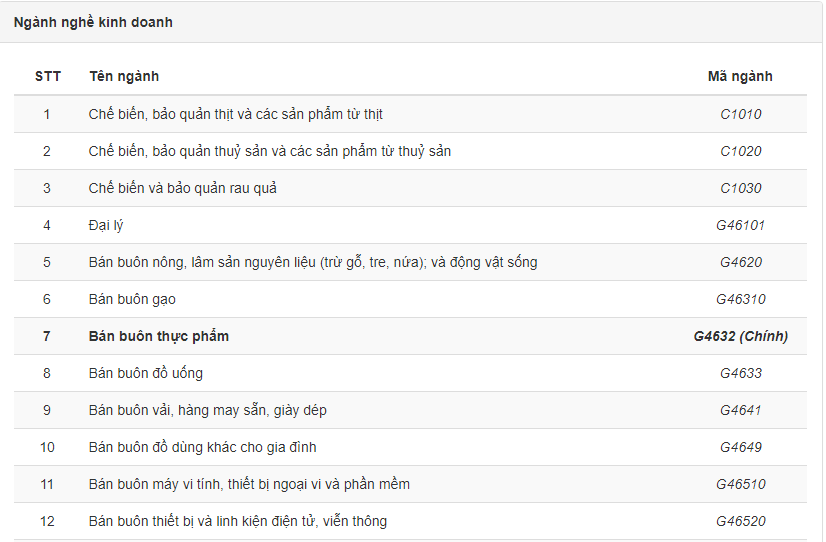Select the "Bán buôn đồ uống" row

[x=145, y=373]
